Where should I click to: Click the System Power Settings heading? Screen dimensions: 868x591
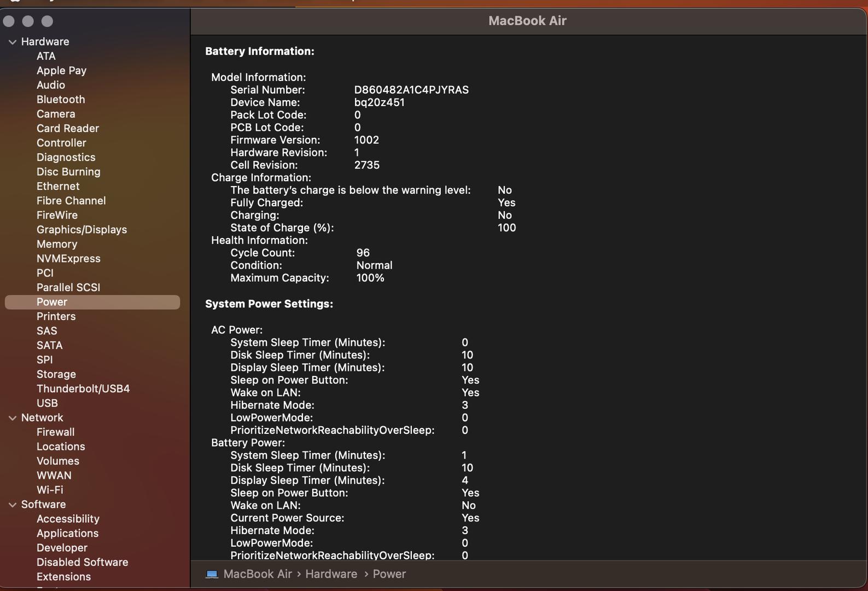point(269,304)
